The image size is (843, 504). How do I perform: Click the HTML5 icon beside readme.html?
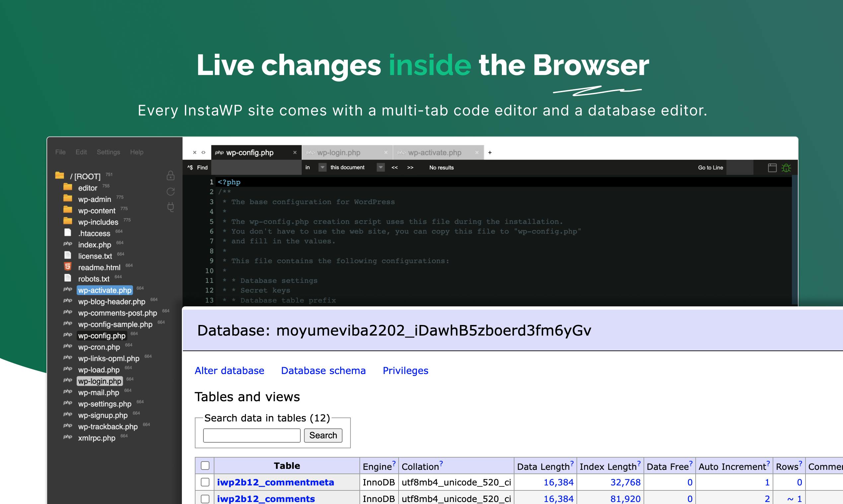pos(68,266)
